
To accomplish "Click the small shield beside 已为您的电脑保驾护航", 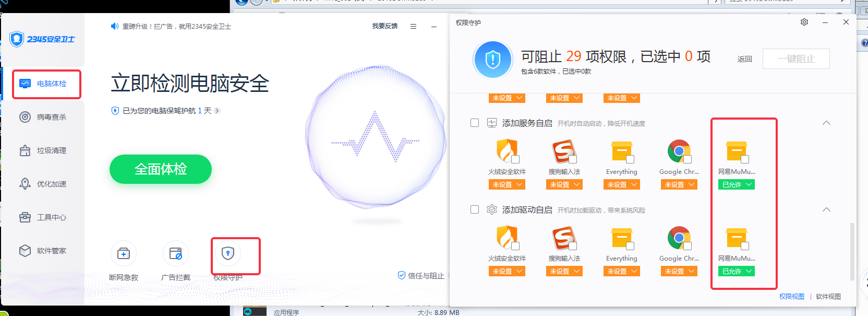I will coord(115,111).
